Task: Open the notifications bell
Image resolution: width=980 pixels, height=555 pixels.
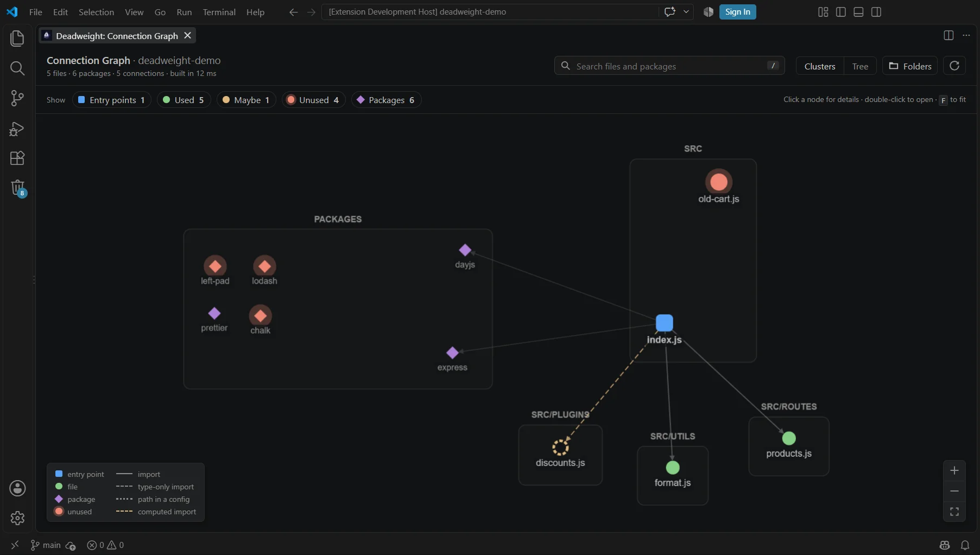Action: pos(965,545)
